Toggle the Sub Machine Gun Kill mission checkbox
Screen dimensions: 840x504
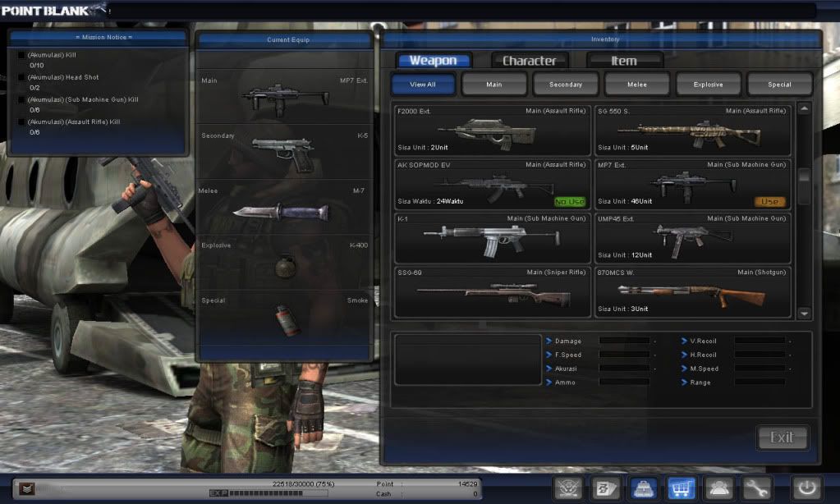point(21,99)
